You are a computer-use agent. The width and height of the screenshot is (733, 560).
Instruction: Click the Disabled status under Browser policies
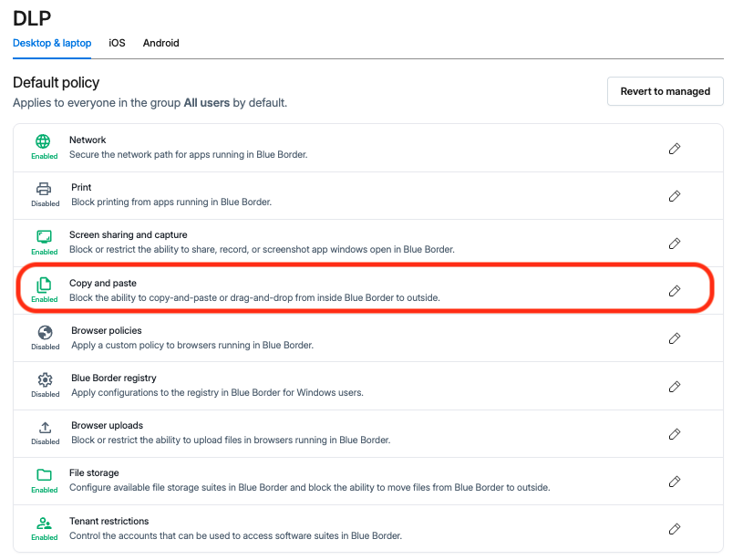click(x=46, y=347)
